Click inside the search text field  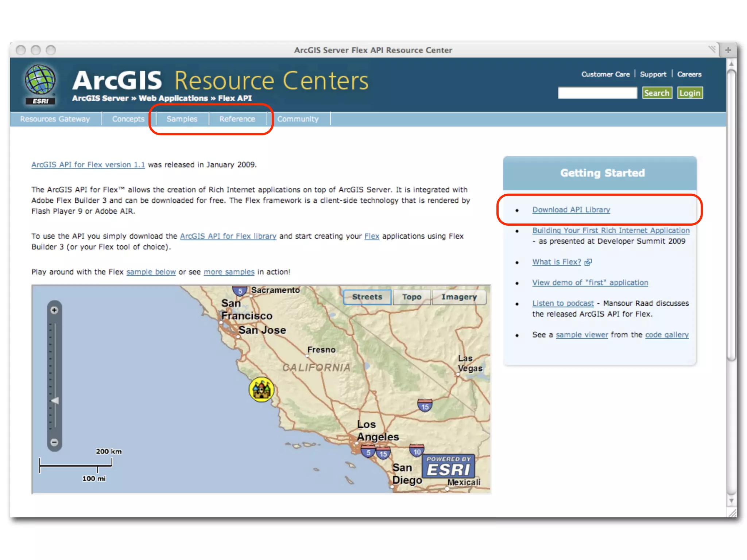[x=597, y=93]
